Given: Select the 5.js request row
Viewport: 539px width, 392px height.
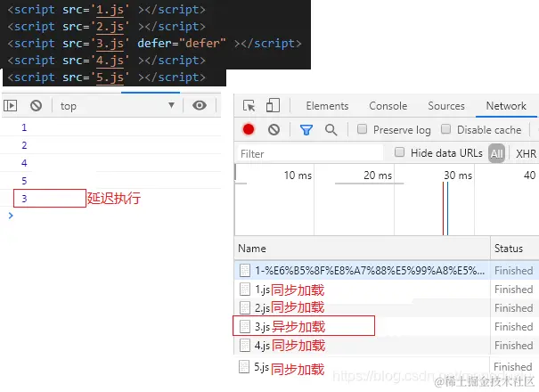Looking at the screenshot, I should pyautogui.click(x=387, y=366).
